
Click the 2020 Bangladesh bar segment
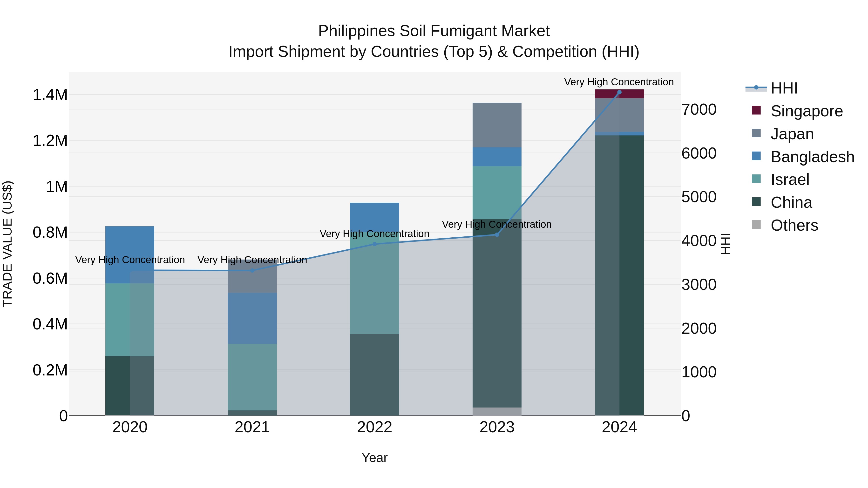pyautogui.click(x=130, y=255)
